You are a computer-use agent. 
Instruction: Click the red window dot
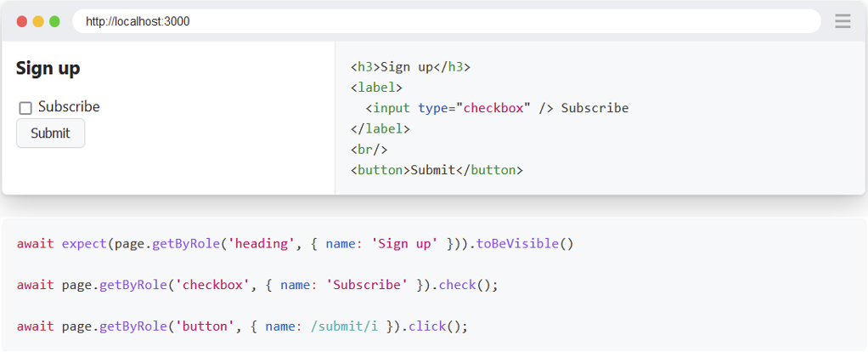22,21
